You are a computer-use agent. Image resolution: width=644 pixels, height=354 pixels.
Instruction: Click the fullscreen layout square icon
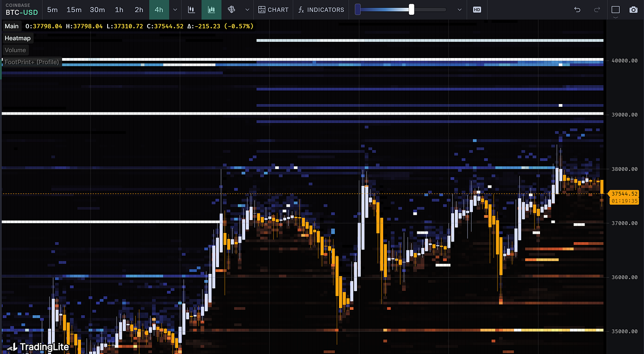[615, 9]
